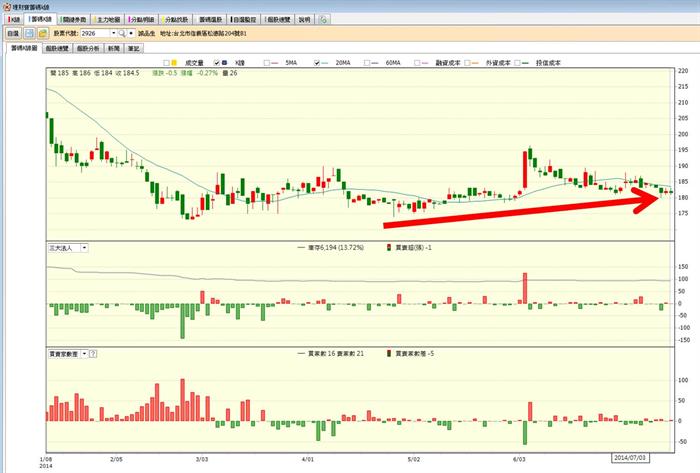Click the yellow folder open icon
Viewport: 700px width, 473px height.
click(x=43, y=33)
